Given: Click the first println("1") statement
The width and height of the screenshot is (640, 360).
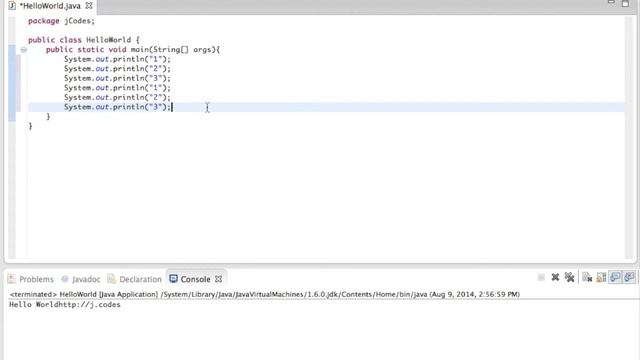Looking at the screenshot, I should [118, 59].
